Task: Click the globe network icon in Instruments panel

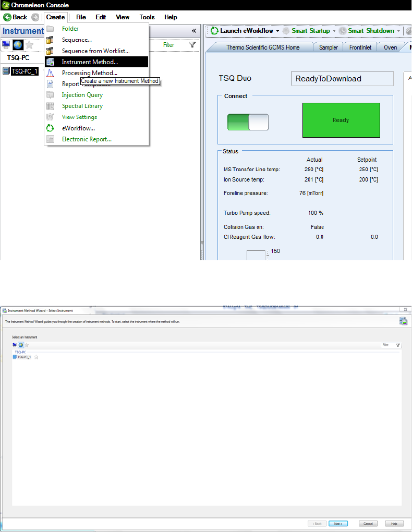Action: point(18,44)
